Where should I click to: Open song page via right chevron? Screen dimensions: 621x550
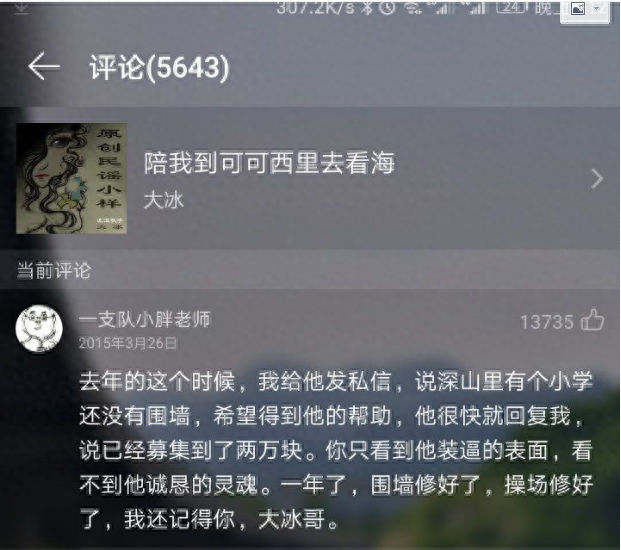(x=597, y=179)
